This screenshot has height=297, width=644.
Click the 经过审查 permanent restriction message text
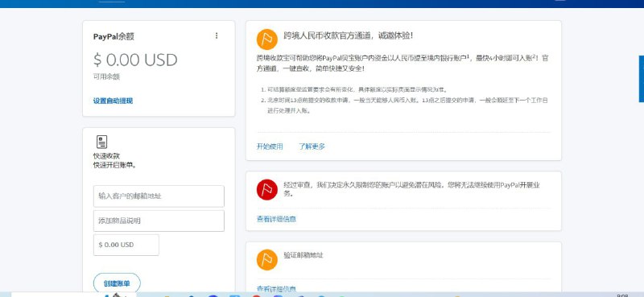[x=411, y=189]
